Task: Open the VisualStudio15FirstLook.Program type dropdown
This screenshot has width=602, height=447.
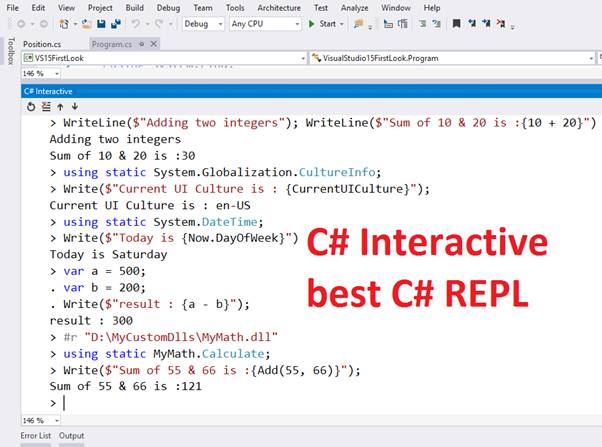Action: (x=452, y=58)
